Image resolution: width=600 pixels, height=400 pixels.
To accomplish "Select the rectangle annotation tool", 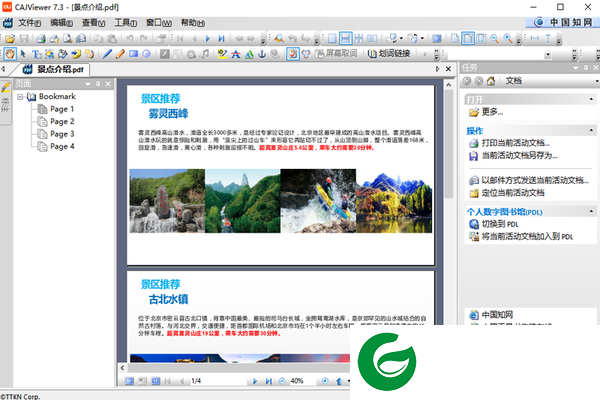I will tap(133, 54).
